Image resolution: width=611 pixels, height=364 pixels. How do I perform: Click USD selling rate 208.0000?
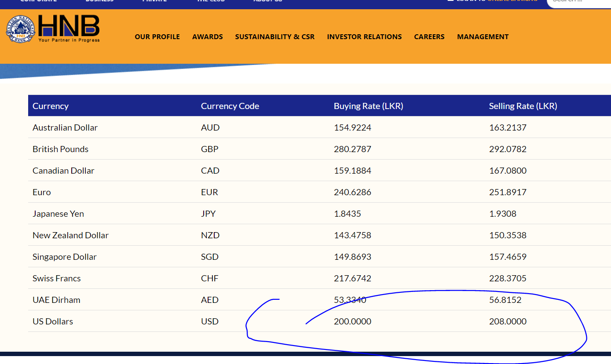(x=508, y=321)
